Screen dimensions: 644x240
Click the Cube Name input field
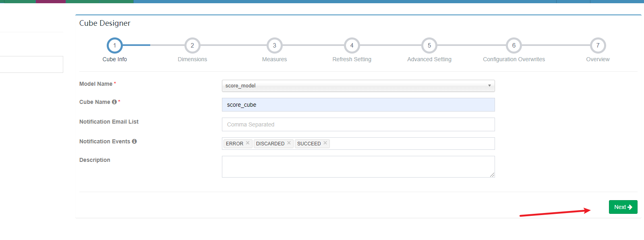[358, 105]
